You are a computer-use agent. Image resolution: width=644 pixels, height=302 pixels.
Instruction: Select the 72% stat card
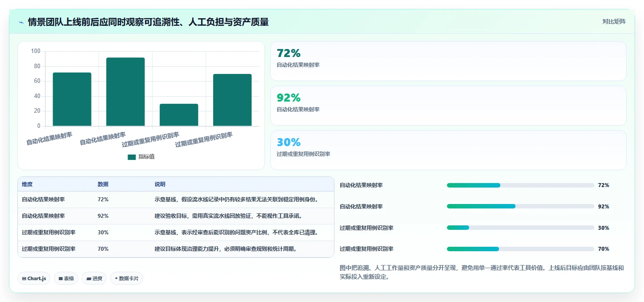coord(448,61)
